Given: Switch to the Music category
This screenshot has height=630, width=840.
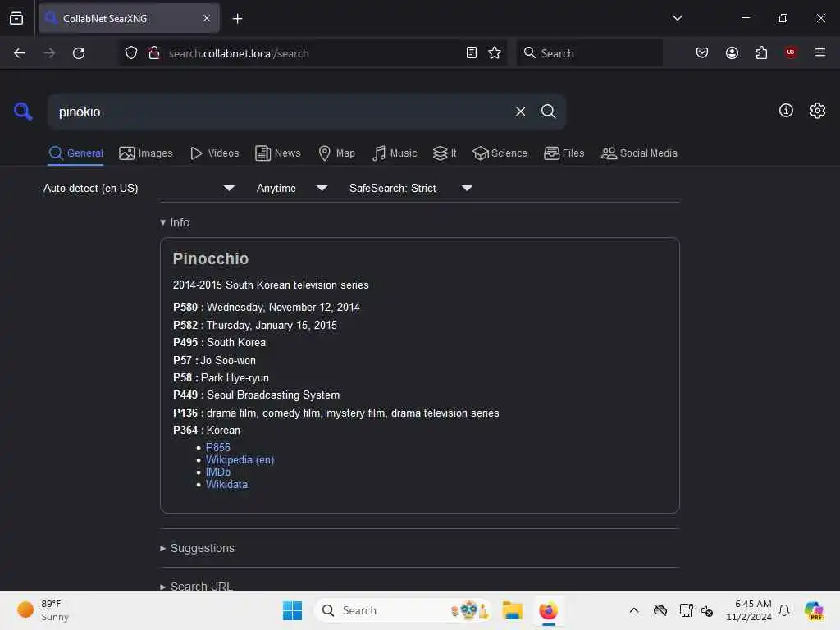Looking at the screenshot, I should (395, 153).
